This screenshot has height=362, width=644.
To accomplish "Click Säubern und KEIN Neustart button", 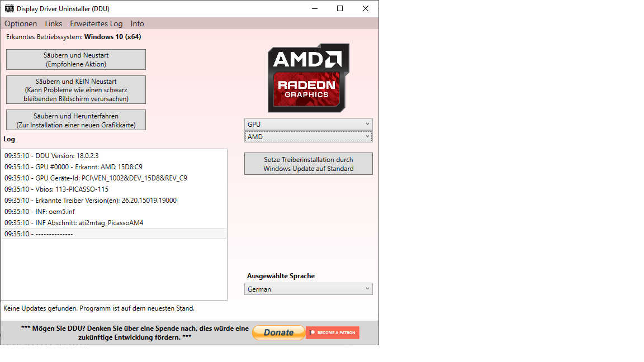I will click(x=76, y=89).
